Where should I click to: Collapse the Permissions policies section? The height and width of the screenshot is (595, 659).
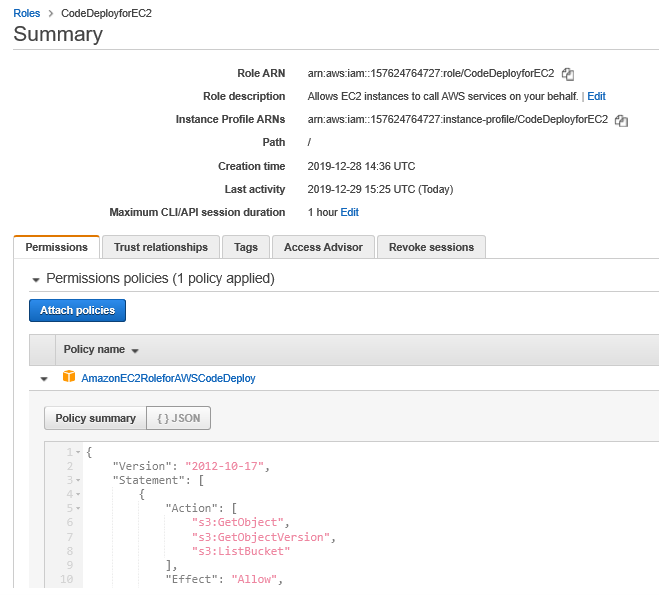click(36, 279)
